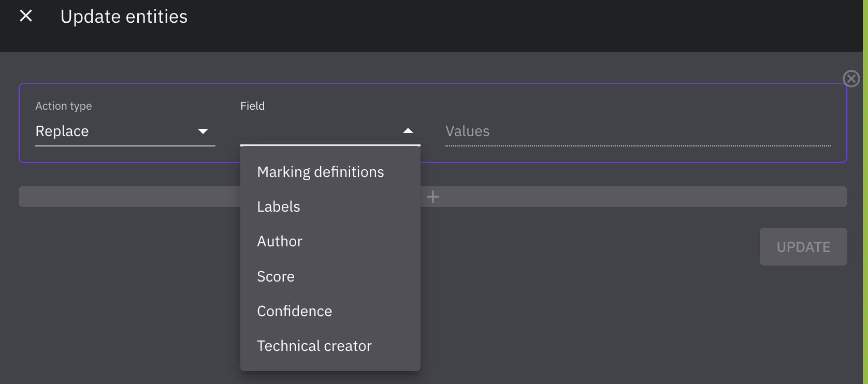
Task: Click the plus icon to add action
Action: click(x=433, y=197)
